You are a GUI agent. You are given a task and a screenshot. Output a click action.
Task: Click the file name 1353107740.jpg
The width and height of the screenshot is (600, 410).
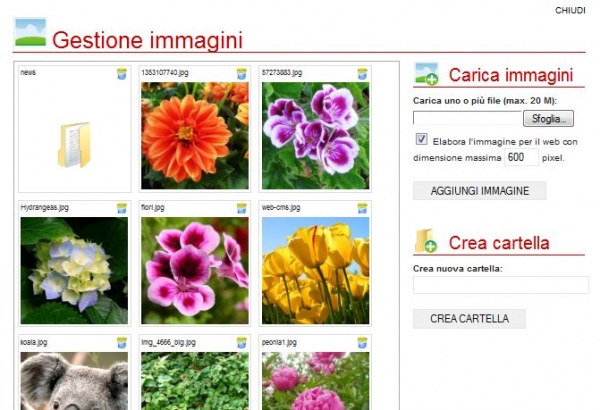tap(165, 73)
